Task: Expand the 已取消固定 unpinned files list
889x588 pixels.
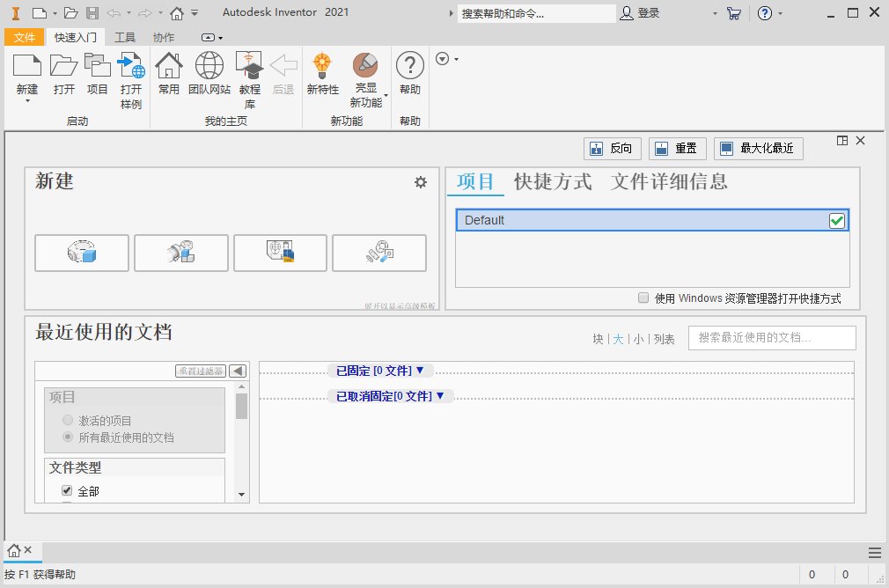Action: pos(390,396)
